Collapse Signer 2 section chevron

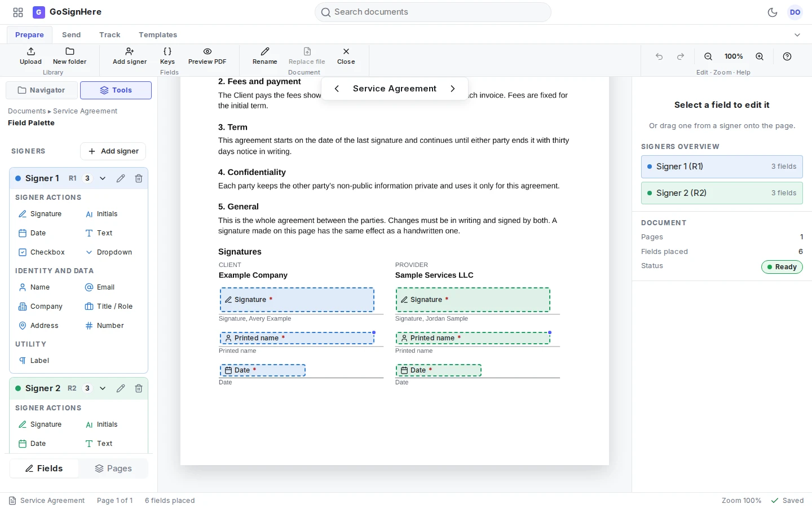[103, 388]
